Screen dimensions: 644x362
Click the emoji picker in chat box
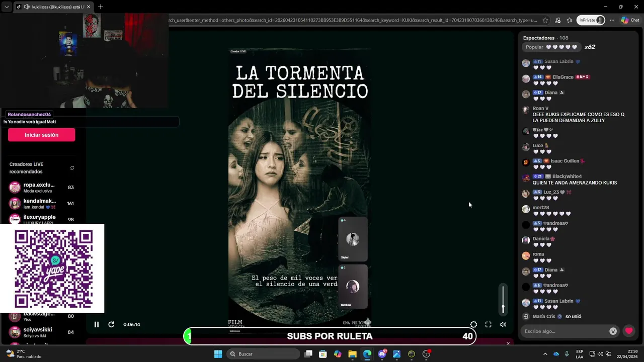point(613,331)
